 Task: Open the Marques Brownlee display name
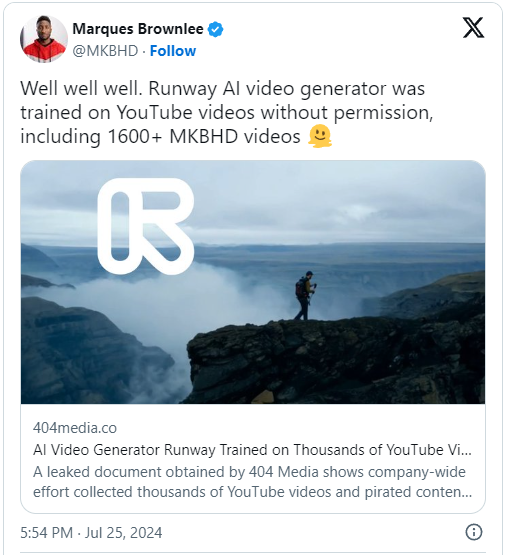tap(138, 29)
